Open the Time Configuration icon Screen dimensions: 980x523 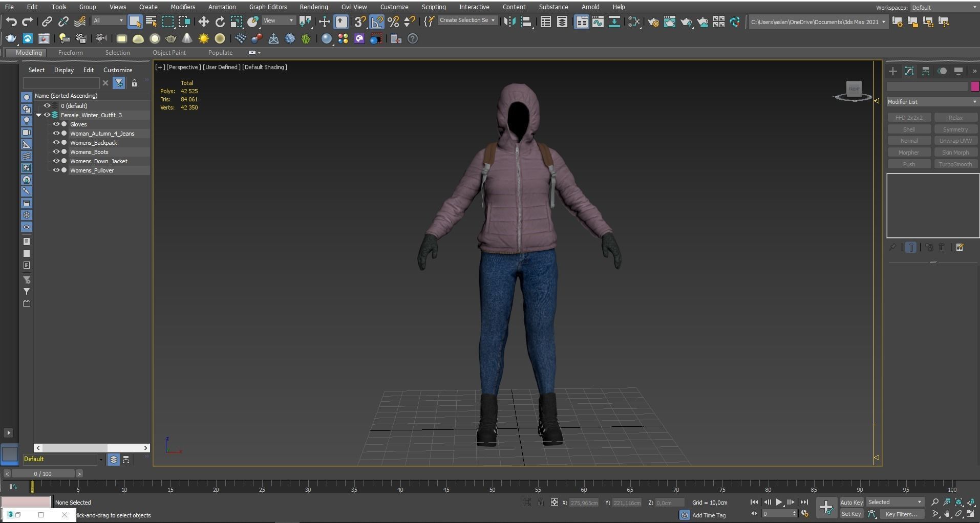click(x=805, y=514)
